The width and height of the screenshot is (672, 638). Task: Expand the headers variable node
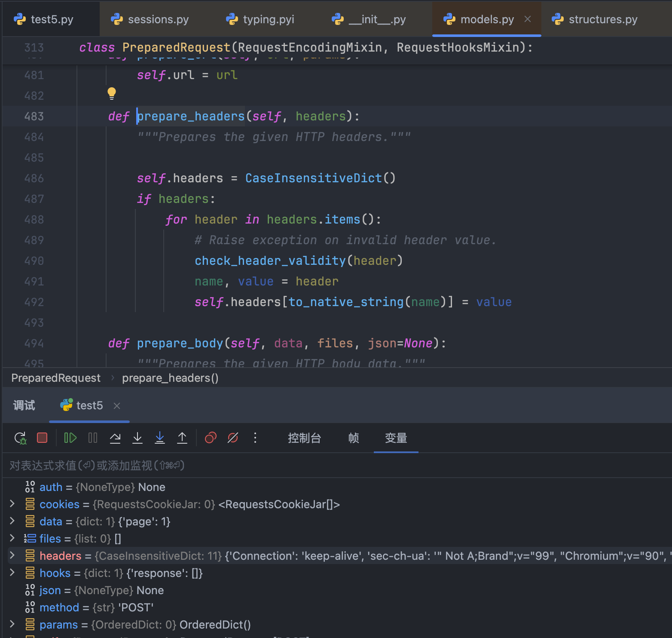pyautogui.click(x=12, y=555)
